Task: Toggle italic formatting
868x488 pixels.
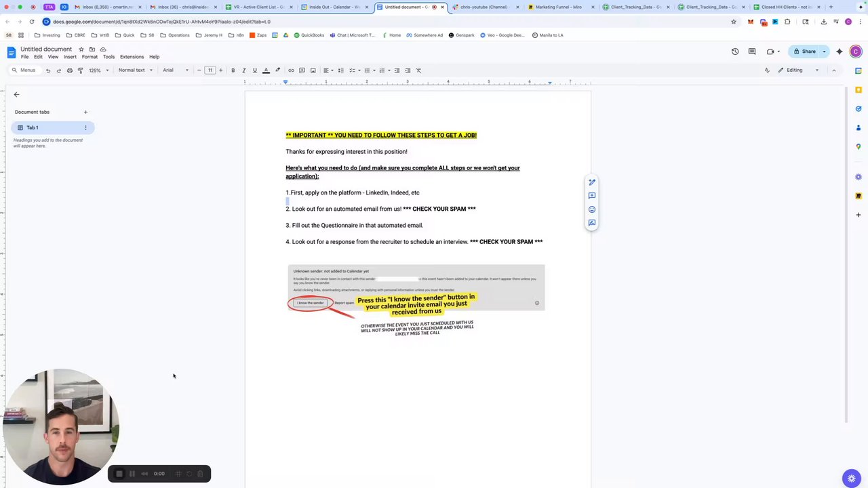Action: tap(243, 70)
